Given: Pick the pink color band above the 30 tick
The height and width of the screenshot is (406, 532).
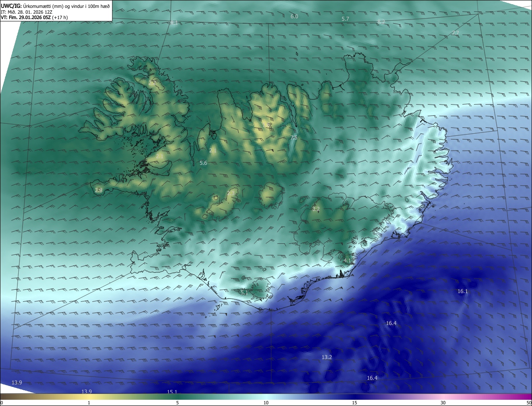Looking at the screenshot, I should coord(443,397).
